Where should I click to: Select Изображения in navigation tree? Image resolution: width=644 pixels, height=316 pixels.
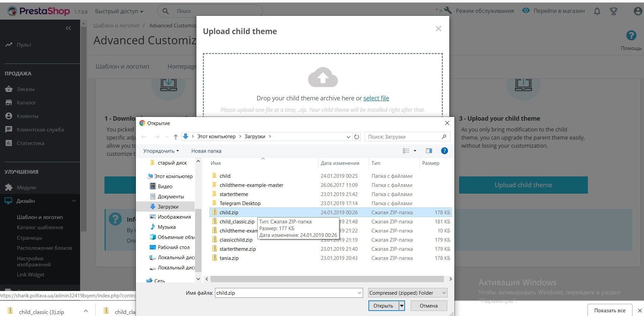170,217
